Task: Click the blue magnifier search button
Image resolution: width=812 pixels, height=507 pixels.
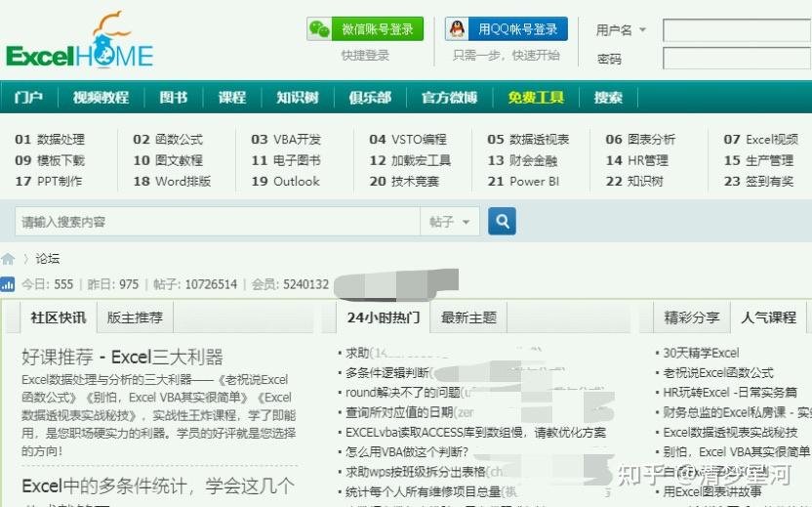Action: (502, 222)
